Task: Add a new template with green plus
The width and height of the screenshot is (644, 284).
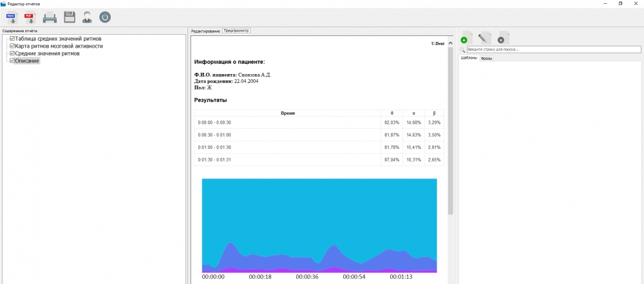Action: click(x=466, y=38)
